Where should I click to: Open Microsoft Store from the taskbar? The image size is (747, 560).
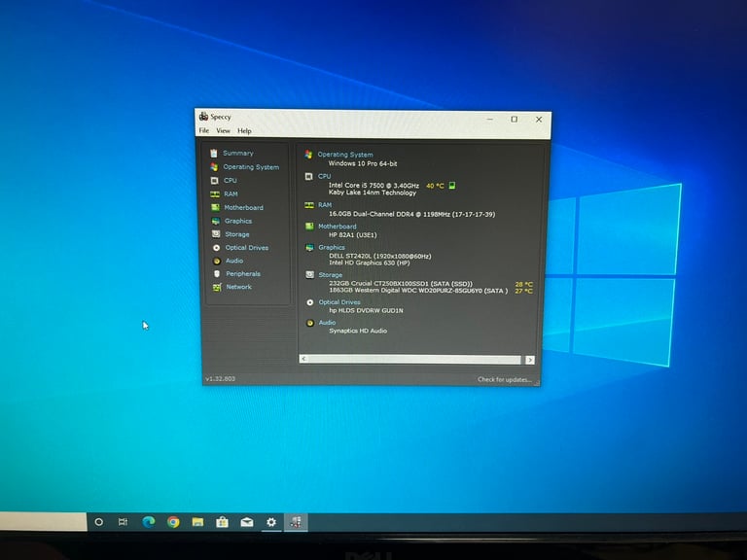click(222, 522)
